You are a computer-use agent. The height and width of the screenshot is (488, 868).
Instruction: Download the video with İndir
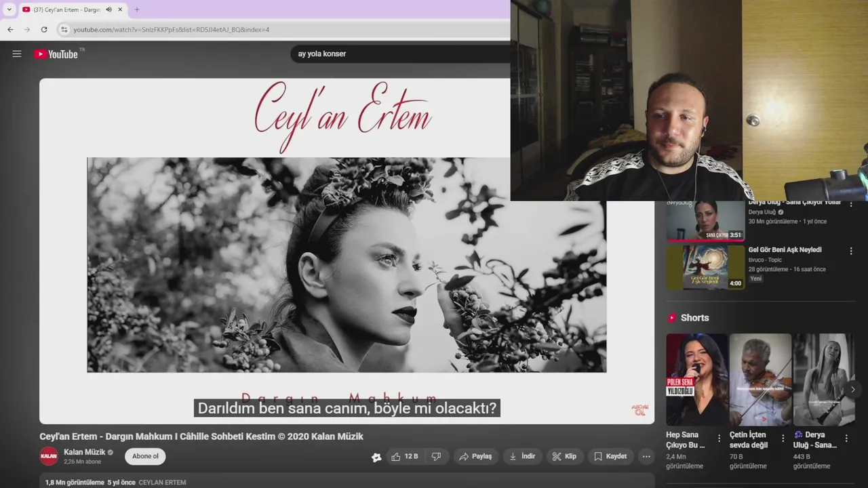pyautogui.click(x=522, y=457)
